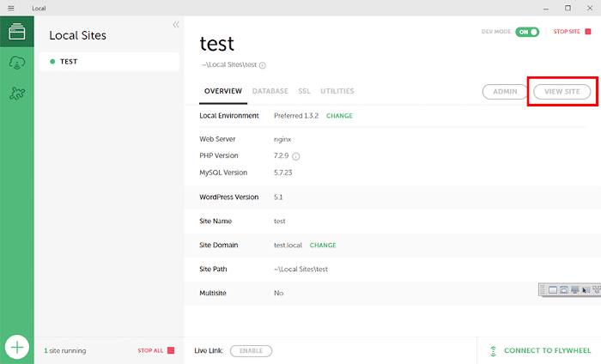Click the red Stop Site square icon
Viewport: 601px width, 364px height.
click(587, 32)
